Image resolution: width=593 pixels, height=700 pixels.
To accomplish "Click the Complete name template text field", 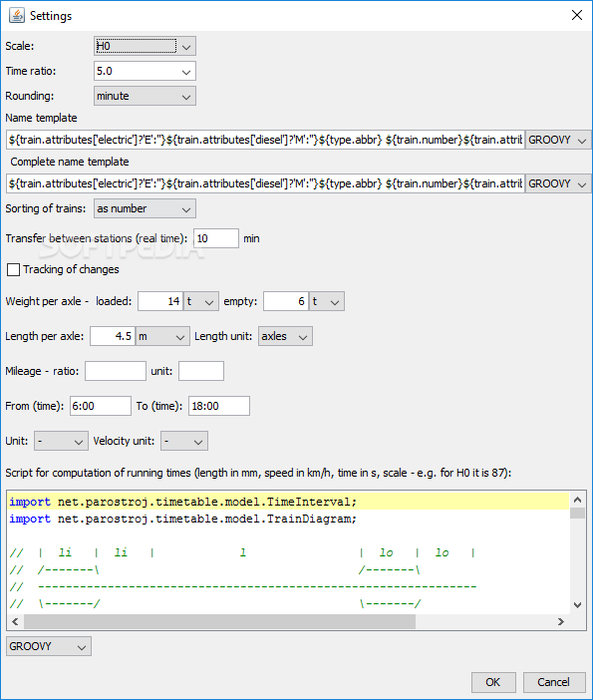I will point(265,183).
